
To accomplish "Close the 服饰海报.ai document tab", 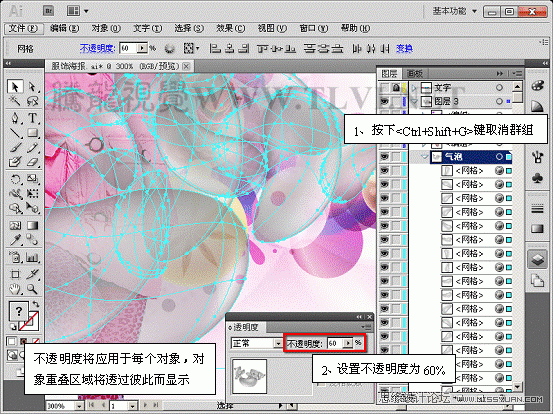I will [x=187, y=66].
